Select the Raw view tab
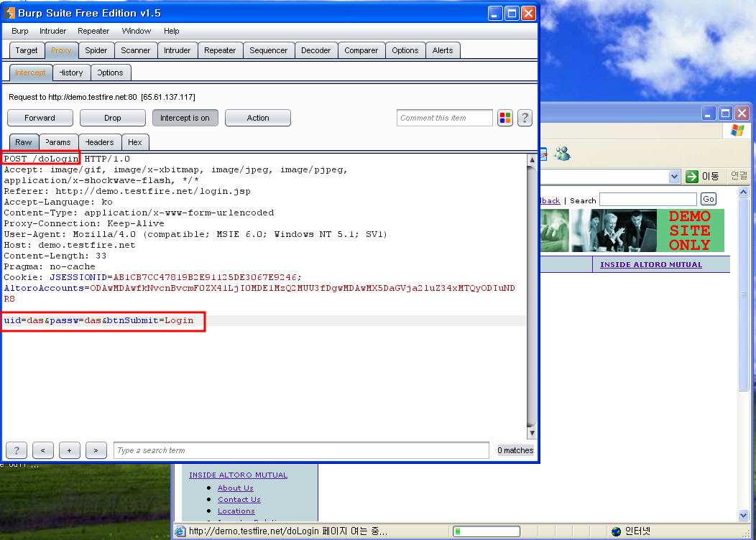The width and height of the screenshot is (756, 540). tap(24, 142)
